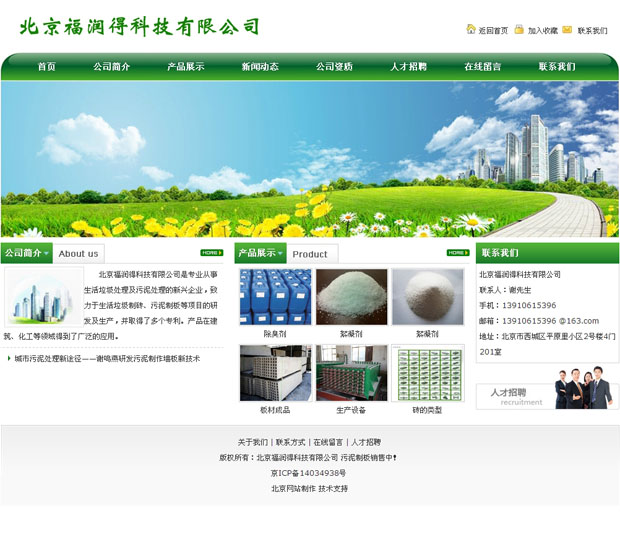Open the 人才招聘 recruitment banner

[547, 391]
